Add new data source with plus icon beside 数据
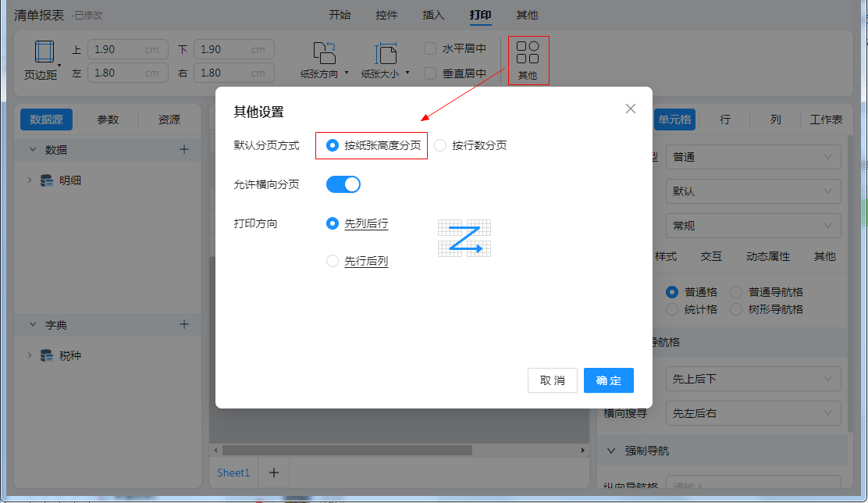868x503 pixels. click(184, 149)
